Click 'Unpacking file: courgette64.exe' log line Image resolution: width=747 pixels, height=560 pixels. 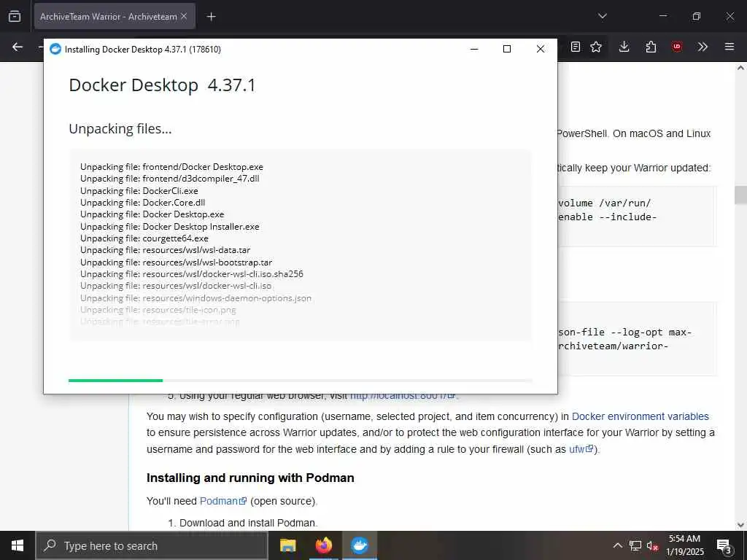click(x=144, y=238)
